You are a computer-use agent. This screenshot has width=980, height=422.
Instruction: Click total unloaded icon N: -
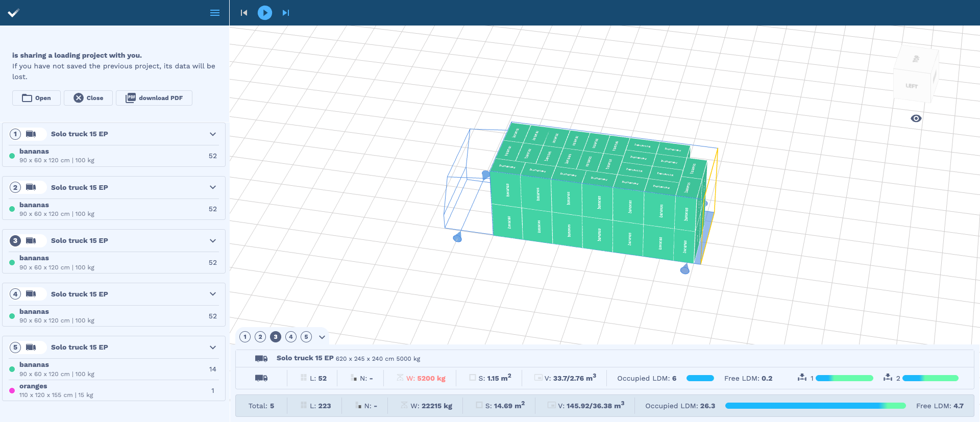pyautogui.click(x=359, y=406)
